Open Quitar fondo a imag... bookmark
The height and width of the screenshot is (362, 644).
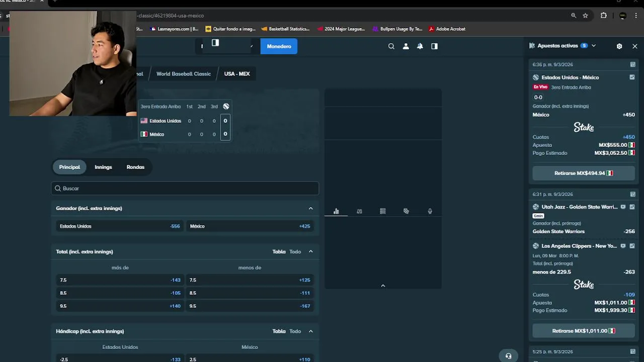tap(230, 29)
